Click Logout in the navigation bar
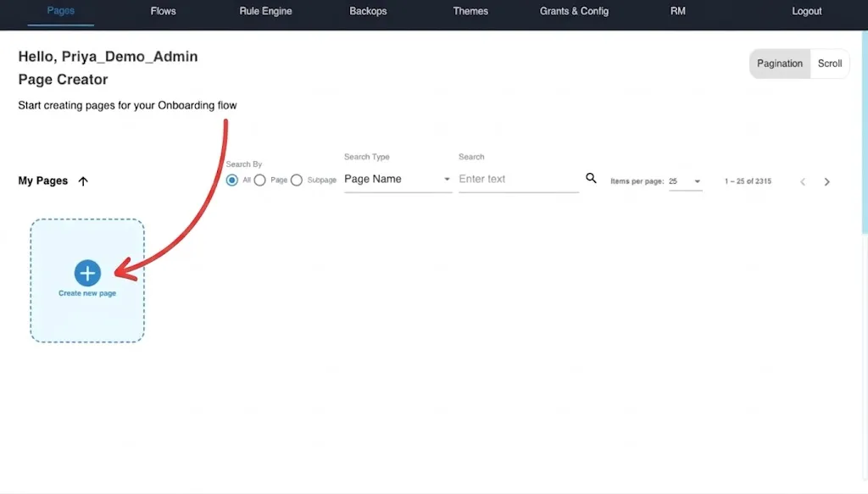868x494 pixels. coord(807,11)
